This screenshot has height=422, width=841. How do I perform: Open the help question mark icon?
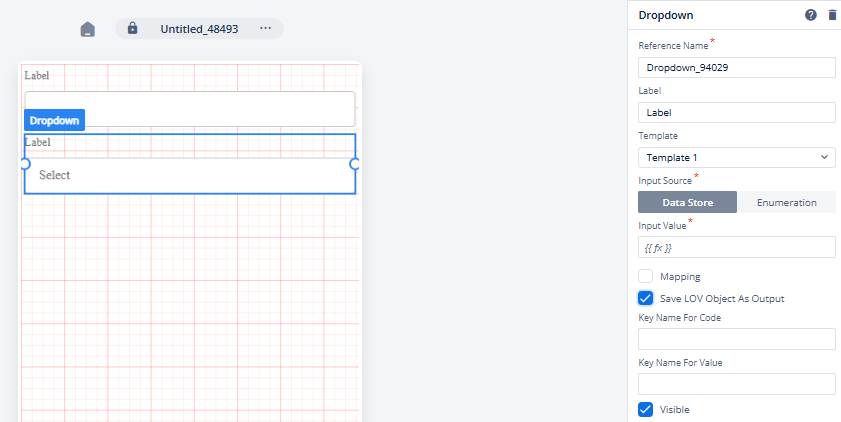click(810, 15)
